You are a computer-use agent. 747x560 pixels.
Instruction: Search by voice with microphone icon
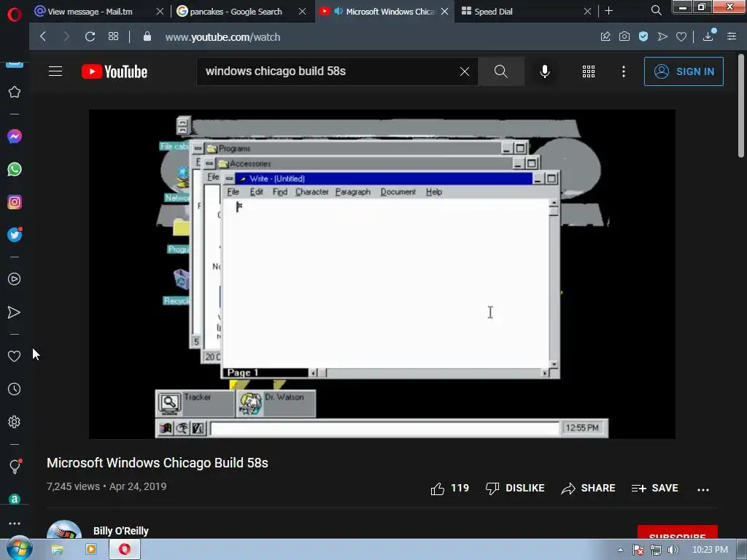click(545, 71)
